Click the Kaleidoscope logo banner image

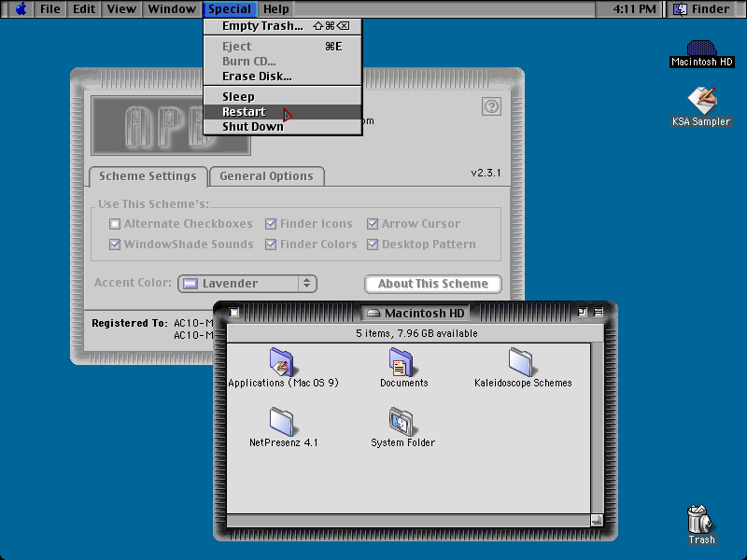(x=171, y=125)
